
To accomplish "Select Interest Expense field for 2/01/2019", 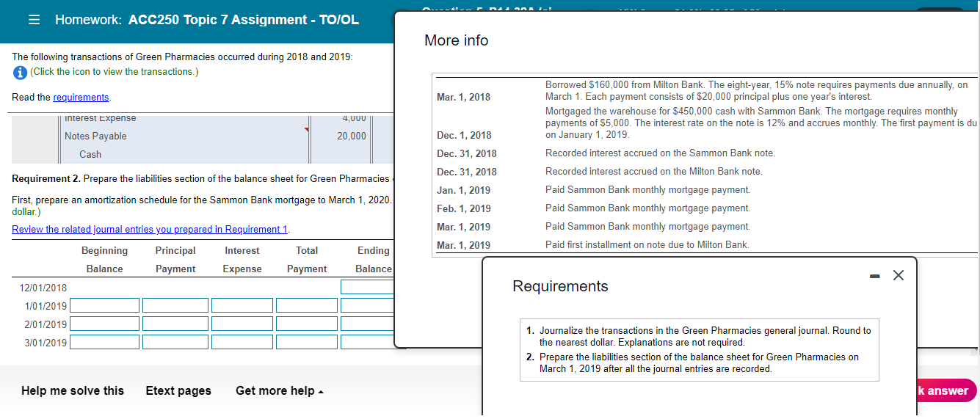I will [242, 324].
